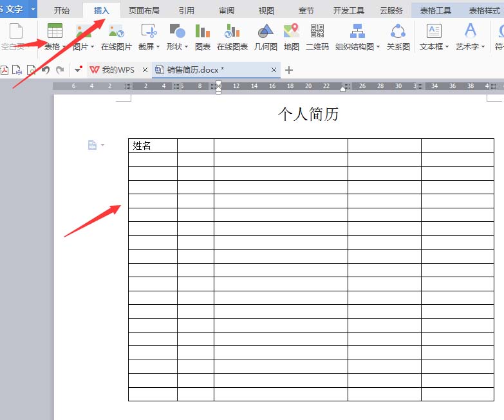The image size is (504, 420).
Task: Insert a 关系图 relationship diagram
Action: pyautogui.click(x=398, y=31)
